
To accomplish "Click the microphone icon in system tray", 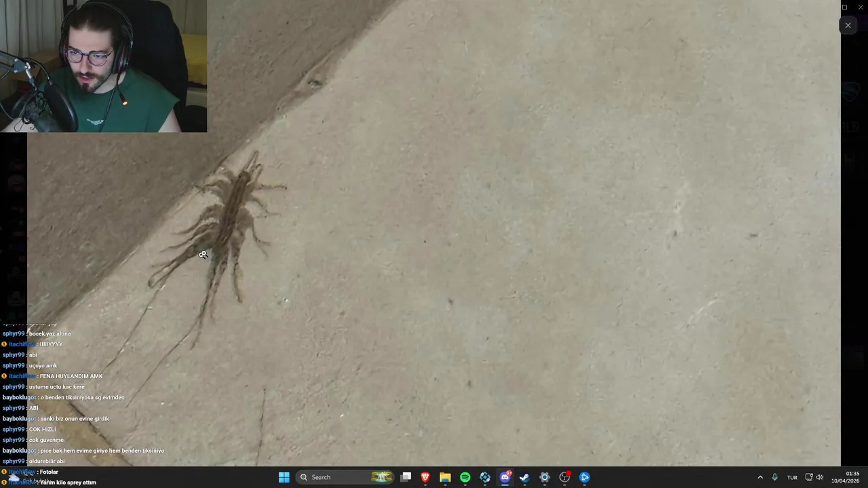I will point(774,477).
